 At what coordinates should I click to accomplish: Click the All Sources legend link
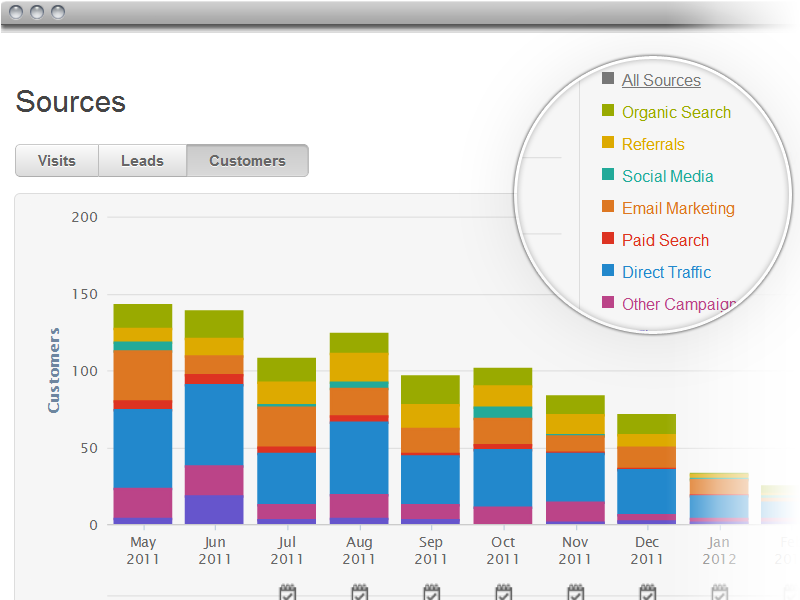(x=661, y=80)
